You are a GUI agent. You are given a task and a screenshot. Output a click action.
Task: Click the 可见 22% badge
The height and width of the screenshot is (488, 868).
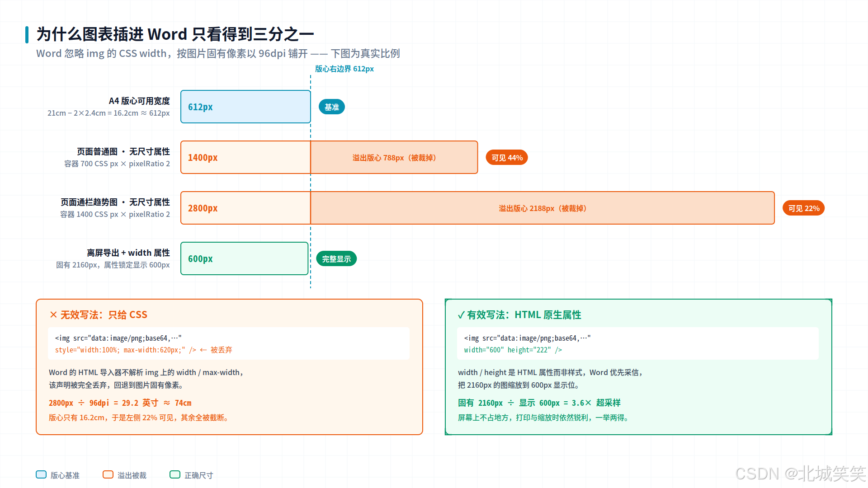tap(803, 208)
